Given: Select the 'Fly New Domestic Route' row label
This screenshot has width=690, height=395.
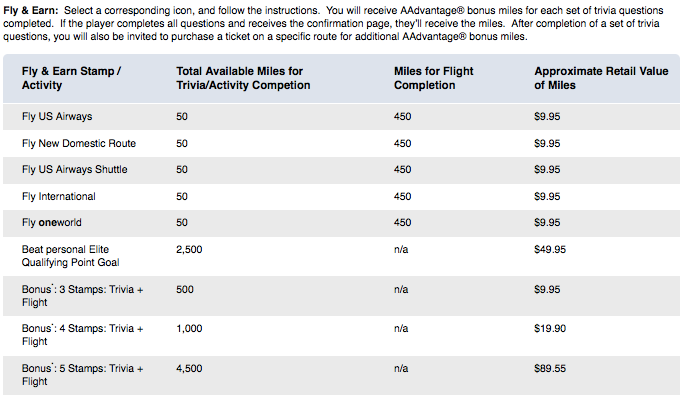Looking at the screenshot, I should pos(79,143).
